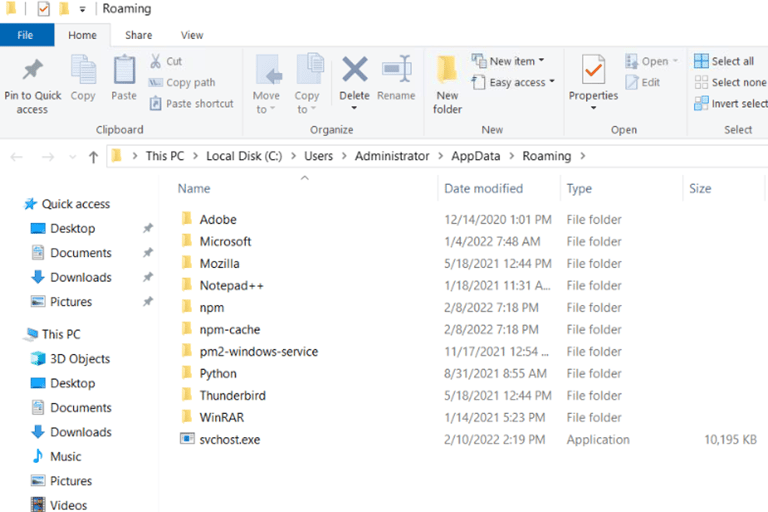
Task: Select Copy path in ribbon
Action: tap(182, 82)
